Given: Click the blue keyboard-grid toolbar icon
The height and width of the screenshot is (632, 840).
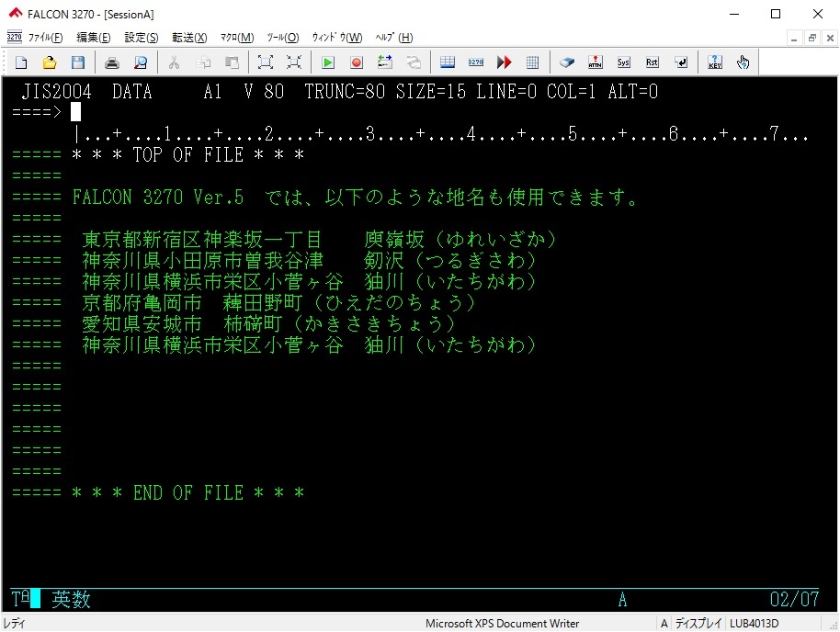Looking at the screenshot, I should click(x=448, y=62).
